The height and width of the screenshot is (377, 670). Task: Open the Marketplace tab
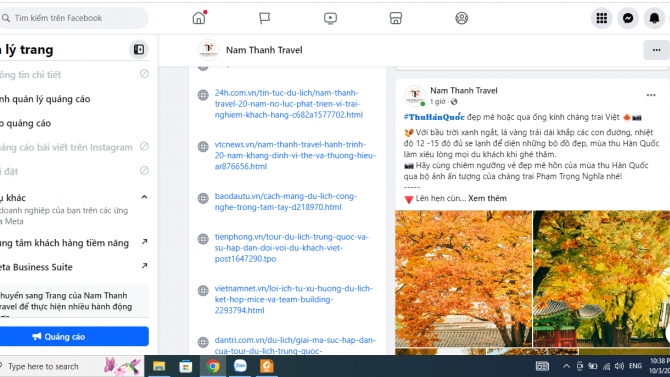click(x=396, y=18)
